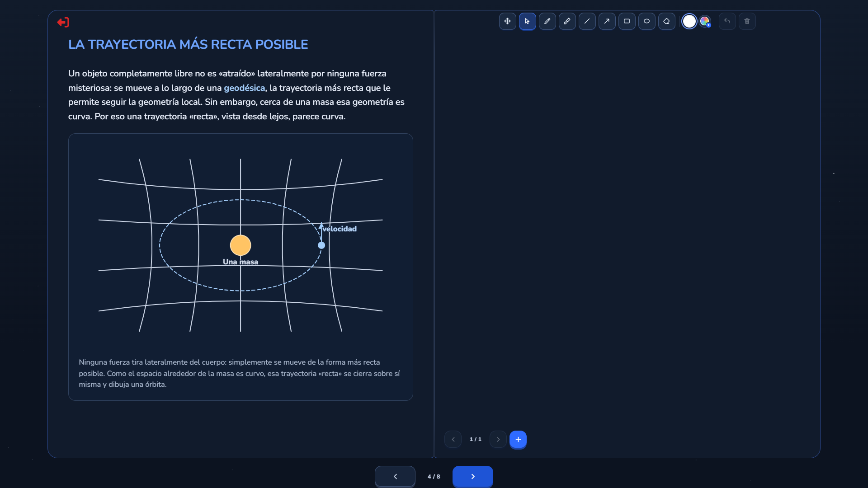This screenshot has width=868, height=488.
Task: Select the pointer selection tool
Action: (x=527, y=21)
